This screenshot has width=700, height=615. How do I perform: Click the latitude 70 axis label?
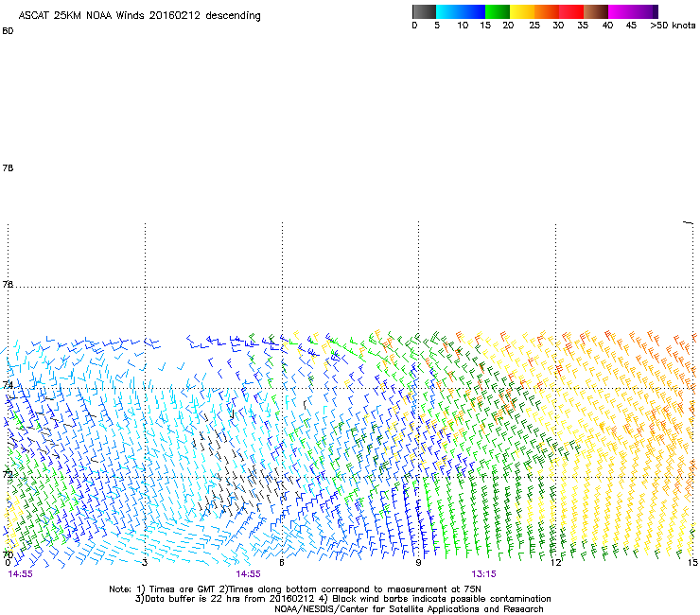(8, 554)
